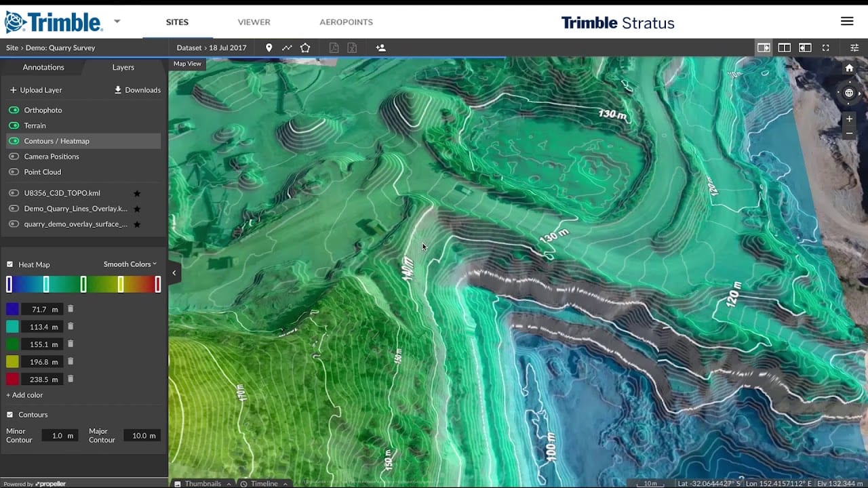Click the red 238.5 m color swatch
868x488 pixels.
click(12, 379)
